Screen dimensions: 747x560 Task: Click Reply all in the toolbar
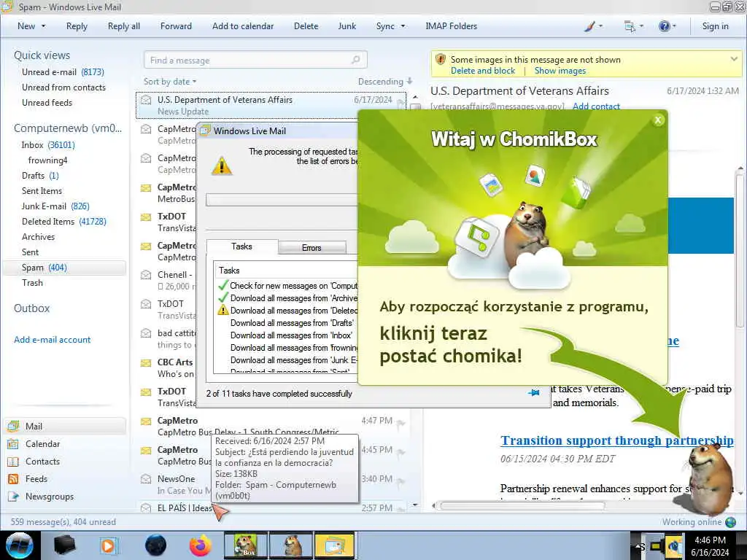click(124, 26)
